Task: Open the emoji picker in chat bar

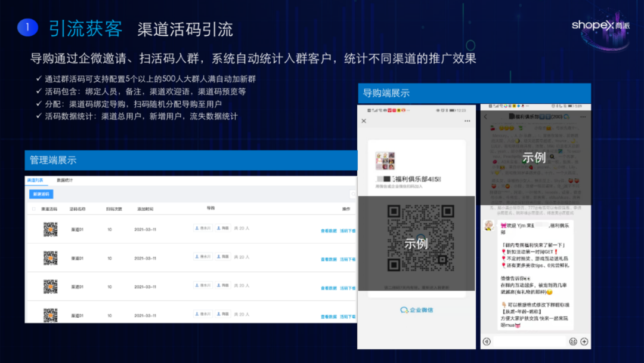Action: [x=573, y=342]
